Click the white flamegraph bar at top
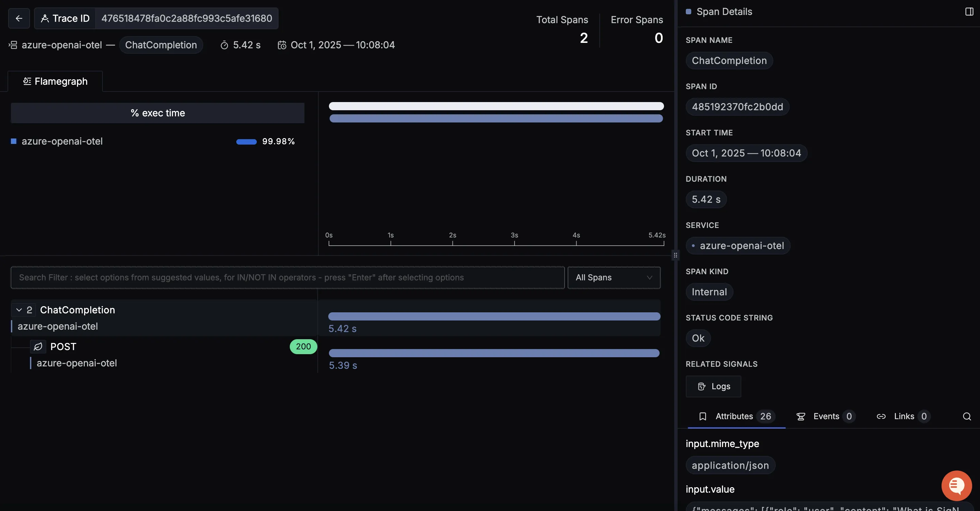The width and height of the screenshot is (980, 511). tap(496, 106)
